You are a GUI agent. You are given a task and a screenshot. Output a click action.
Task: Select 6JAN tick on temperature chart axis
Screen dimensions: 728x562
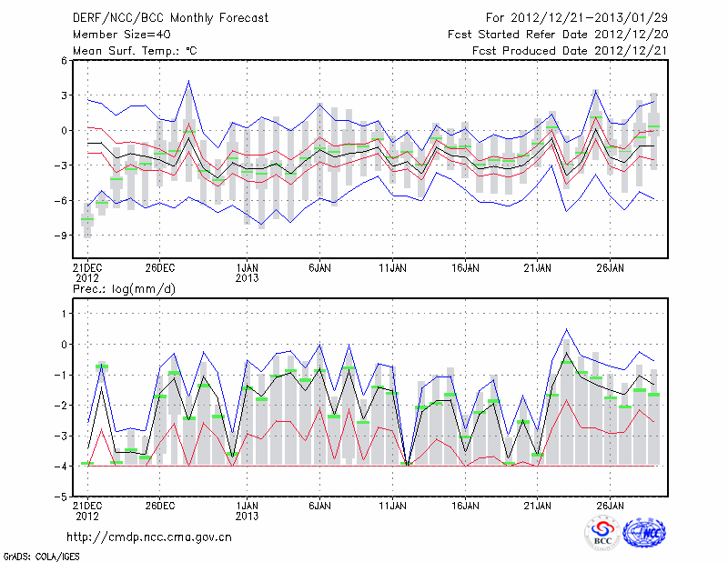[x=319, y=268]
